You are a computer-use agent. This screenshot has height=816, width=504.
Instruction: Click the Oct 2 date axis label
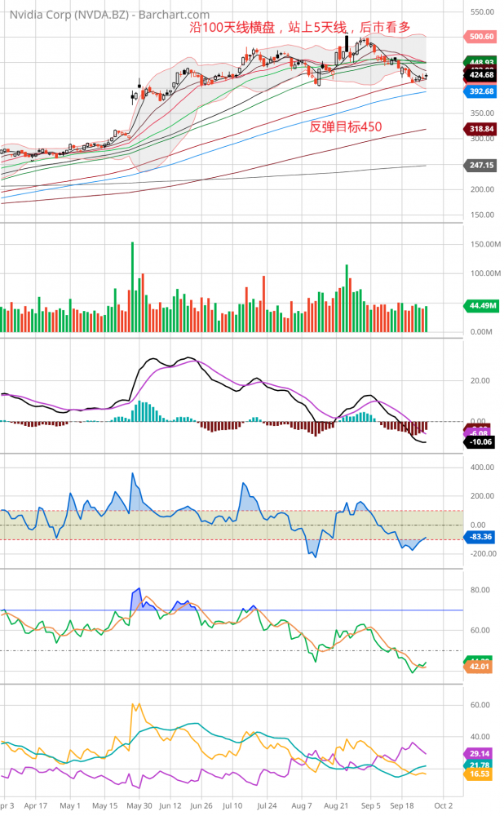pos(443,805)
